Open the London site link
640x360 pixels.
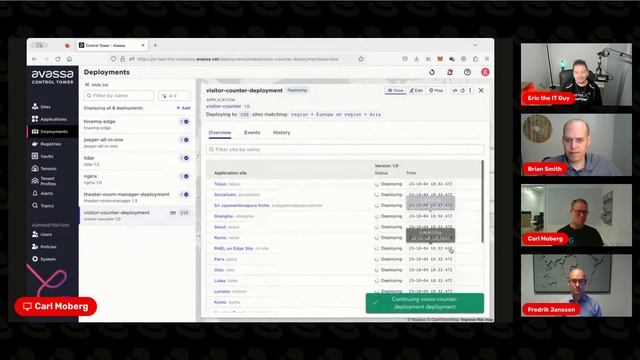[222, 291]
